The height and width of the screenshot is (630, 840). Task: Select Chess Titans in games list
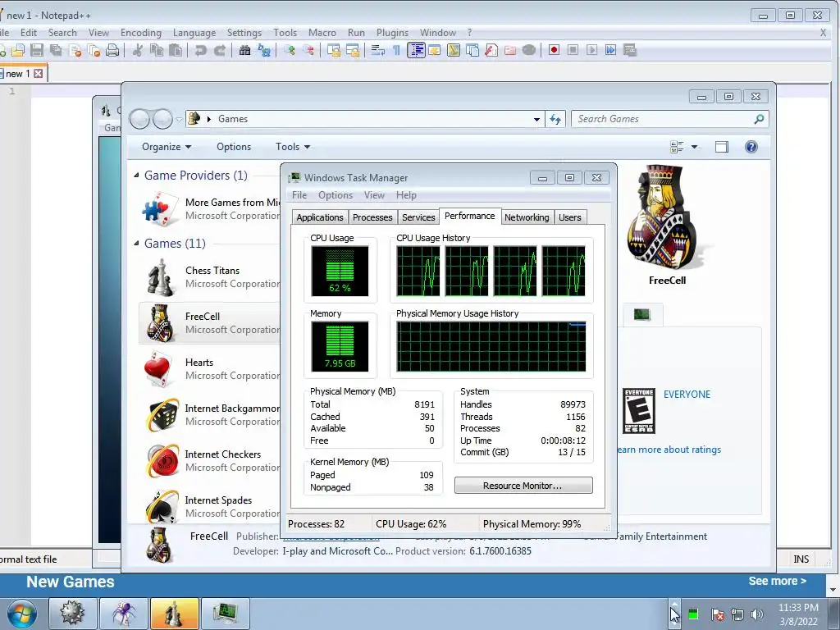pyautogui.click(x=210, y=277)
